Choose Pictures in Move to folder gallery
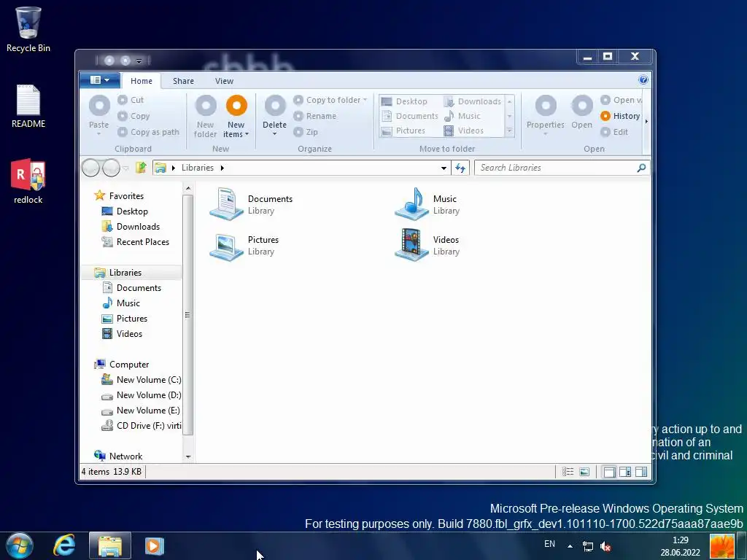The image size is (747, 560). 403,131
